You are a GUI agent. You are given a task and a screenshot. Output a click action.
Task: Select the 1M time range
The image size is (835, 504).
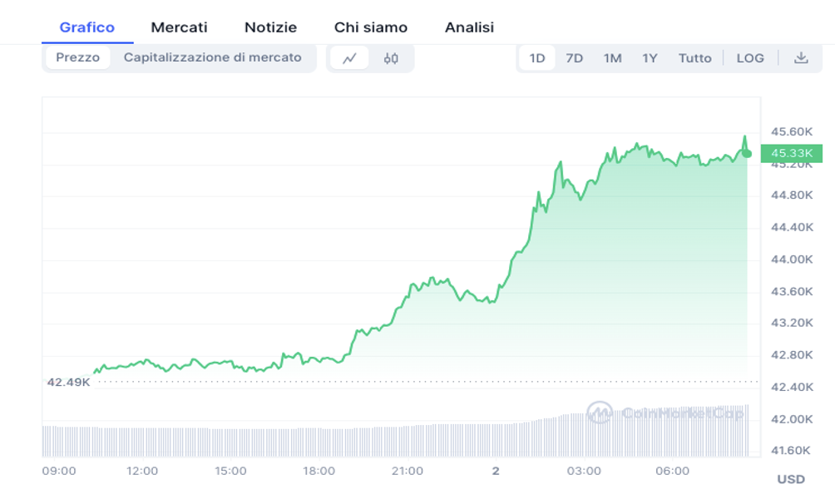coord(612,58)
